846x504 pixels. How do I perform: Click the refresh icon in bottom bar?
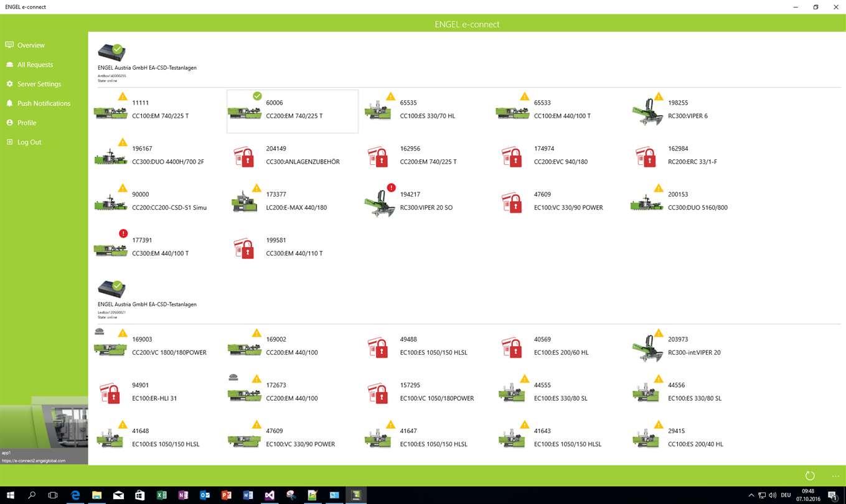click(810, 476)
